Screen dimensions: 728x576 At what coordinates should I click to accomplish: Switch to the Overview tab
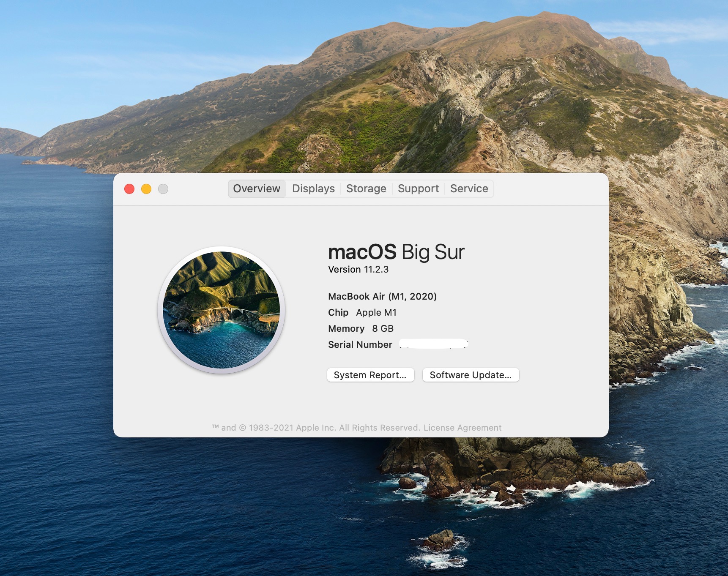tap(257, 188)
